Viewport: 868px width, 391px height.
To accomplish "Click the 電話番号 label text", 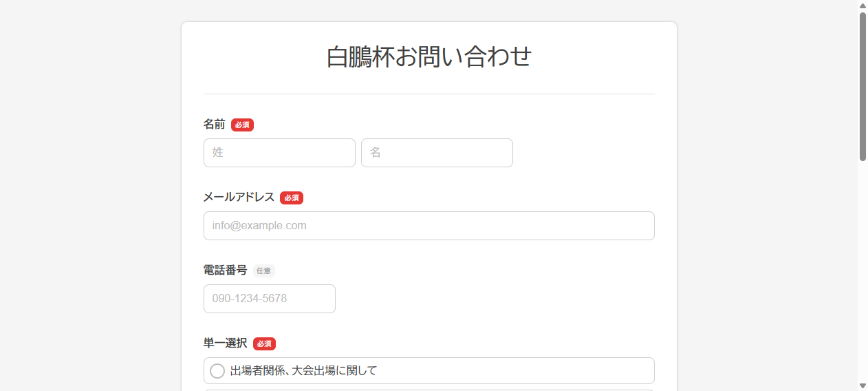I will click(x=225, y=271).
